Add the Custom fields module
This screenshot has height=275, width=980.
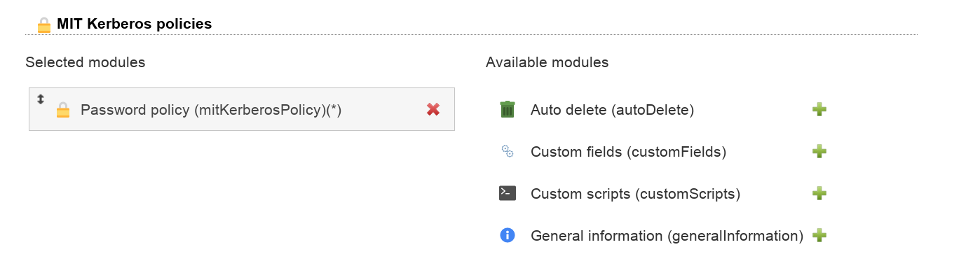[x=819, y=152]
